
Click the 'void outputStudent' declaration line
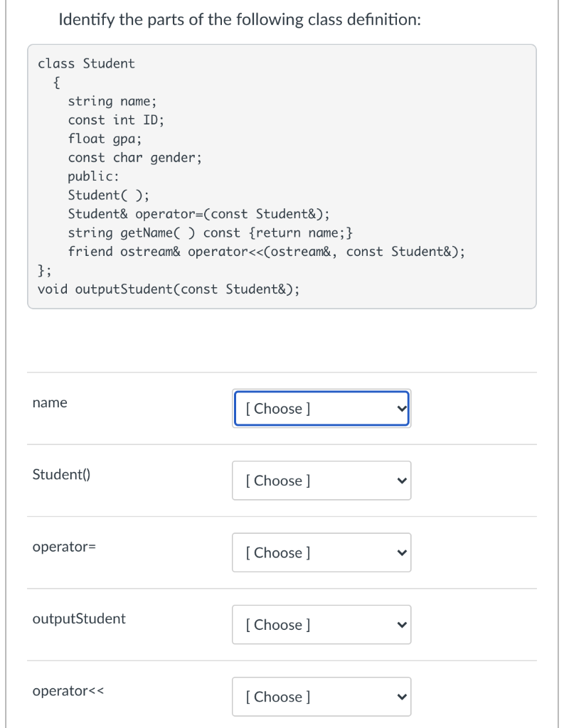click(x=169, y=289)
